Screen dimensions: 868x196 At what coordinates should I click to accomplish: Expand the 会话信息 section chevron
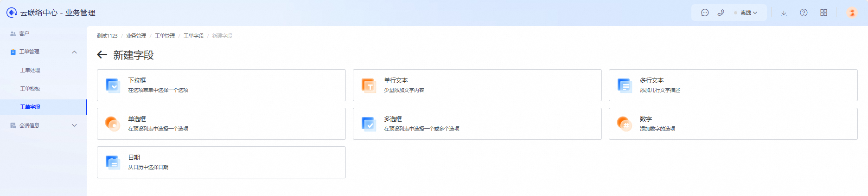[x=74, y=125]
